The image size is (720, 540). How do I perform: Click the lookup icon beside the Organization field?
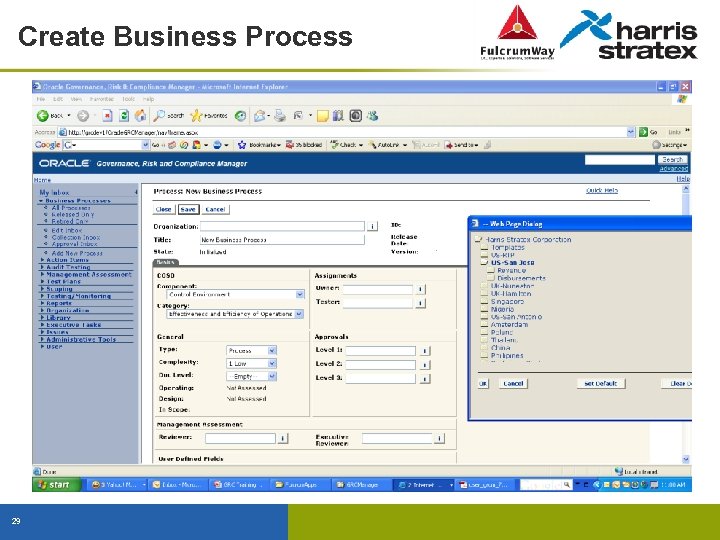click(372, 226)
